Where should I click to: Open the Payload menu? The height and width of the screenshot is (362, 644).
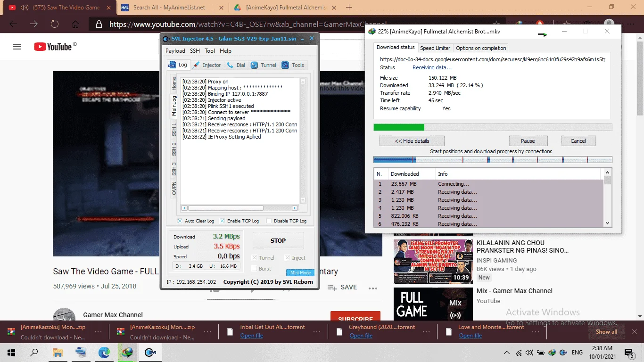point(175,51)
